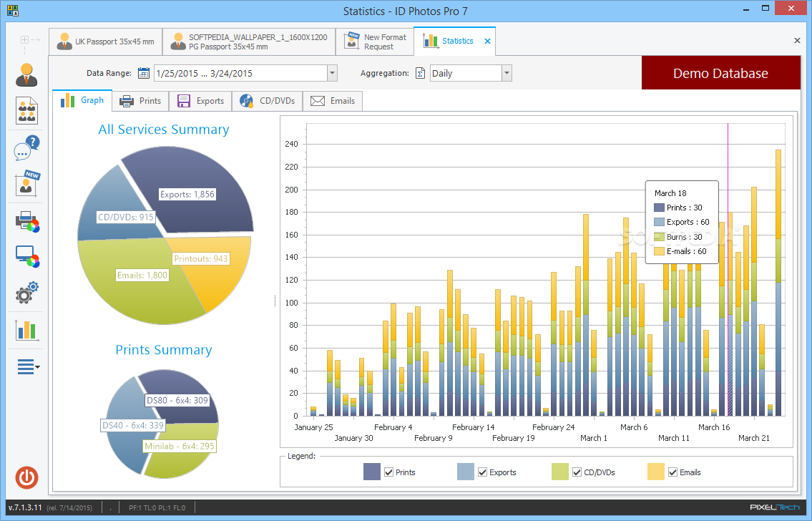
Task: Open the CD/DVDs sub-tab
Action: 268,101
